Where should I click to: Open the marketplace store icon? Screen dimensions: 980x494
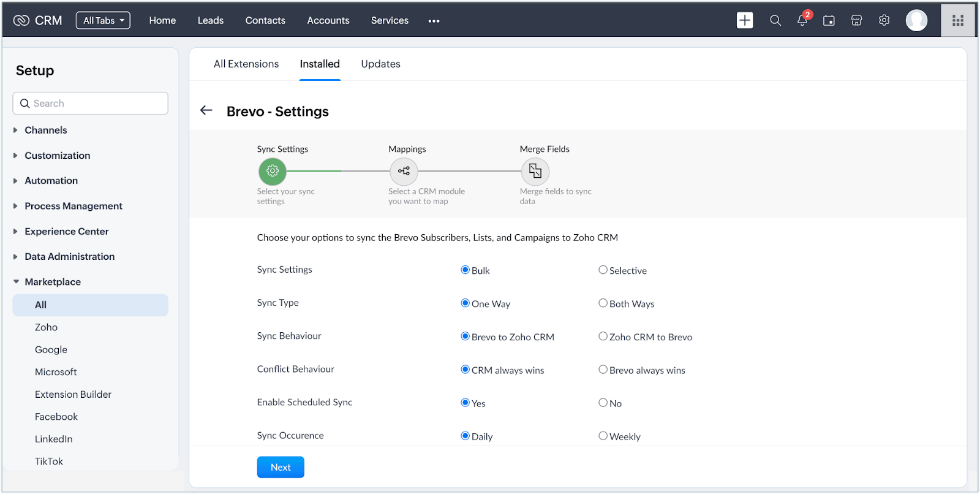[856, 20]
